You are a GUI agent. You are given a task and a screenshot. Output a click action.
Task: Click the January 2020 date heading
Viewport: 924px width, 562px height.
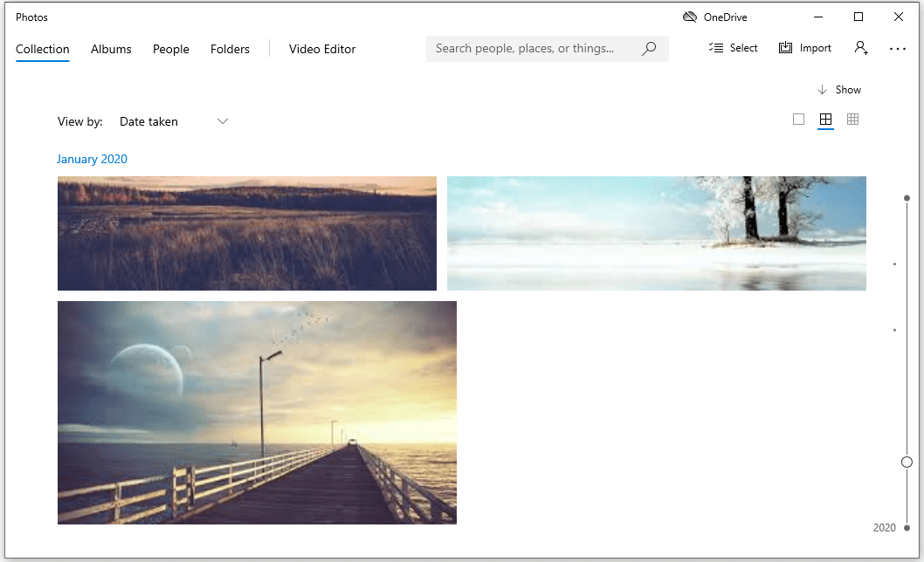[92, 159]
